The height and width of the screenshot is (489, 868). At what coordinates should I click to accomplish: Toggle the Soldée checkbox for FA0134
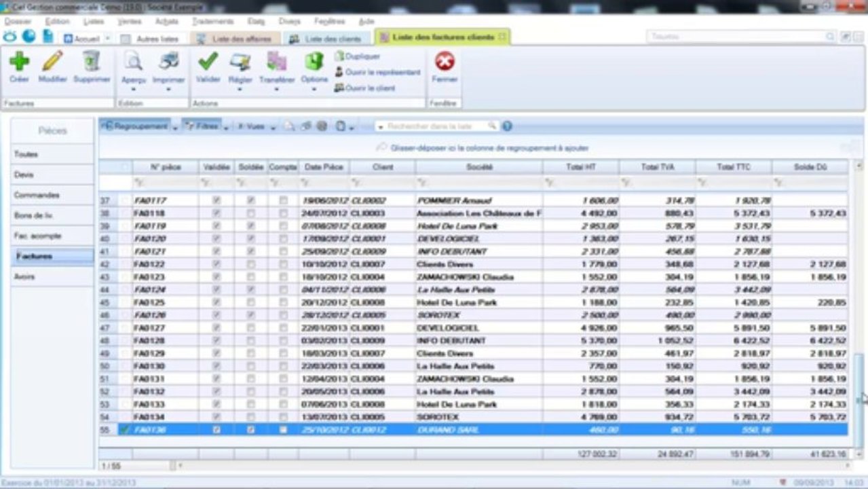coord(250,417)
